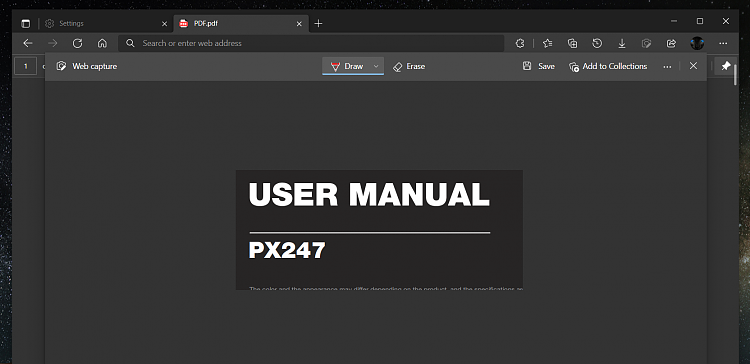Image resolution: width=750 pixels, height=364 pixels.
Task: Save the web capture
Action: click(x=539, y=66)
